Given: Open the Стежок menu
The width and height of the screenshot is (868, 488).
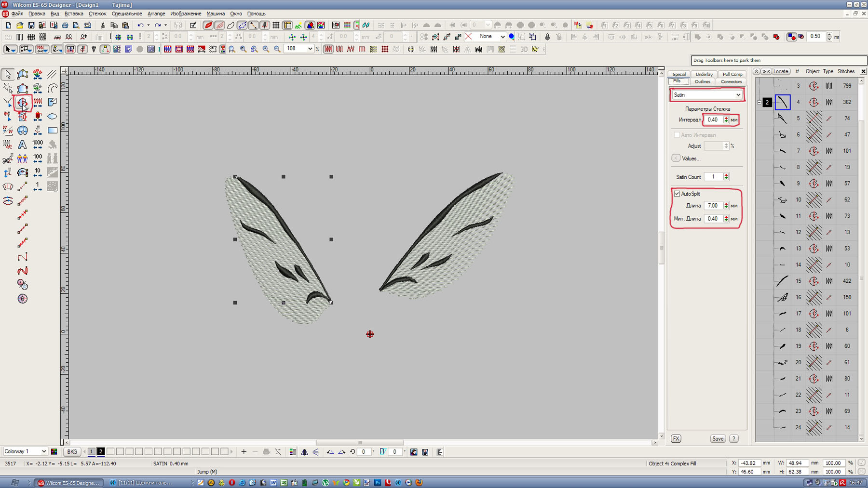Looking at the screenshot, I should point(97,13).
